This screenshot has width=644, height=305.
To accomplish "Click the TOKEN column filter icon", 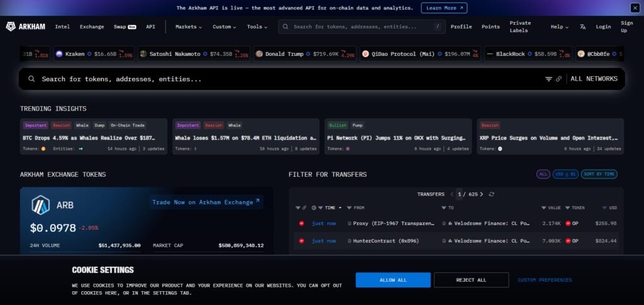I will pos(567,208).
